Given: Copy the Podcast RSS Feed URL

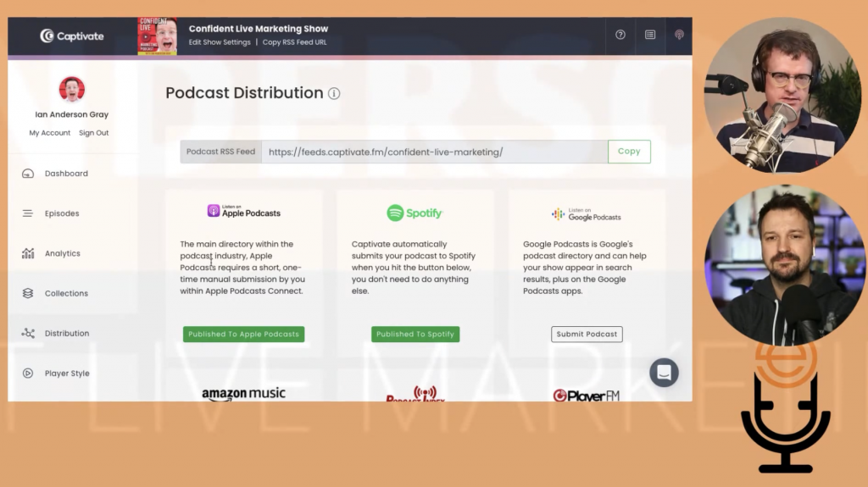Looking at the screenshot, I should 629,152.
